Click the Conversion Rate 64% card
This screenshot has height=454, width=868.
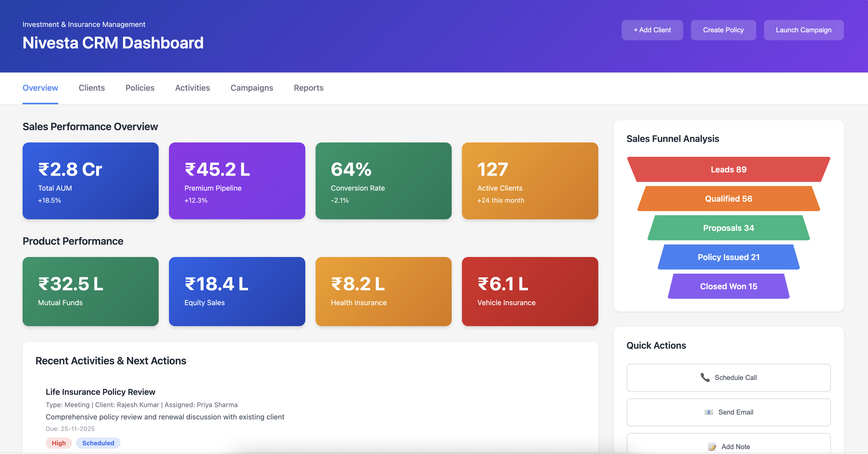[383, 181]
